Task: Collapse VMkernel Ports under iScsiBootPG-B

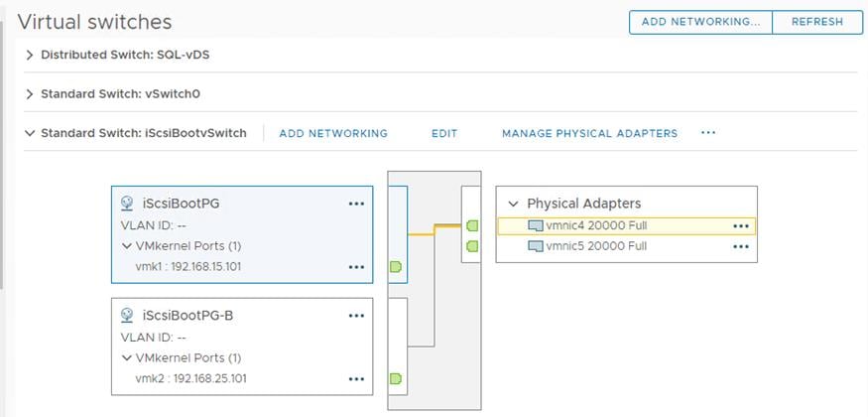Action: point(127,357)
